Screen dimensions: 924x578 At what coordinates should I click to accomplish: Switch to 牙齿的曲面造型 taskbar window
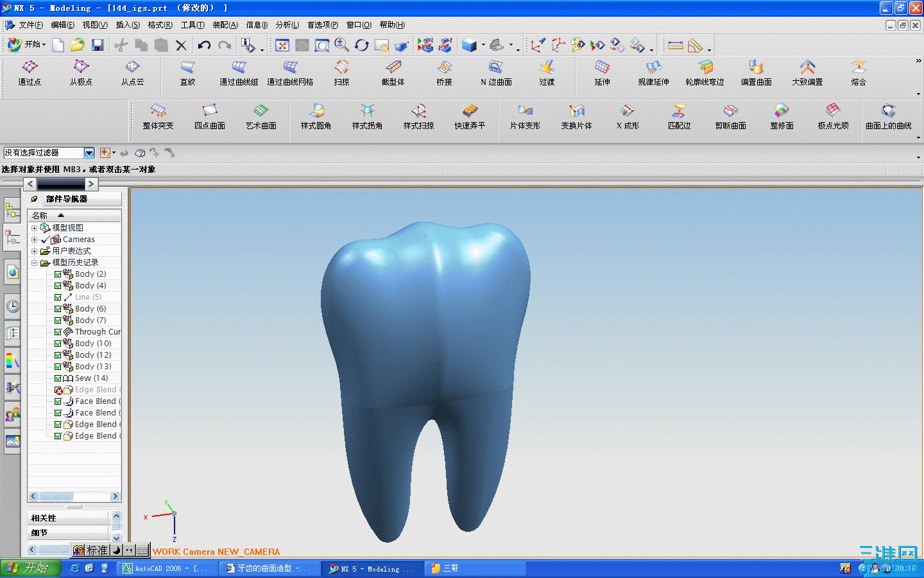pyautogui.click(x=268, y=568)
